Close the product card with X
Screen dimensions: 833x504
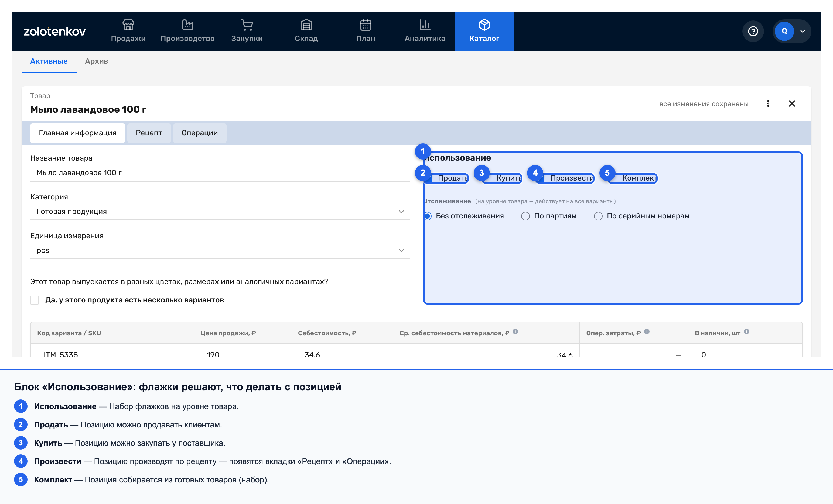coord(791,103)
